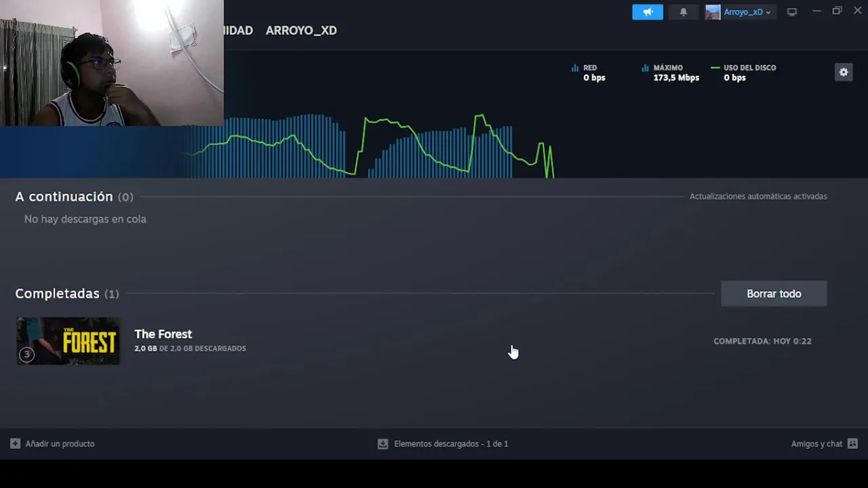868x488 pixels.
Task: Click the friends chat grid icon
Action: (x=853, y=443)
